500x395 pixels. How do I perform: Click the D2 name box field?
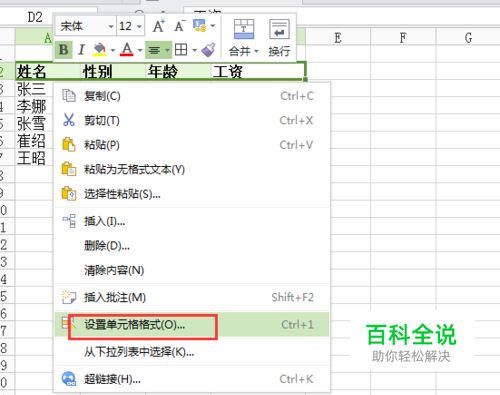[x=35, y=17]
